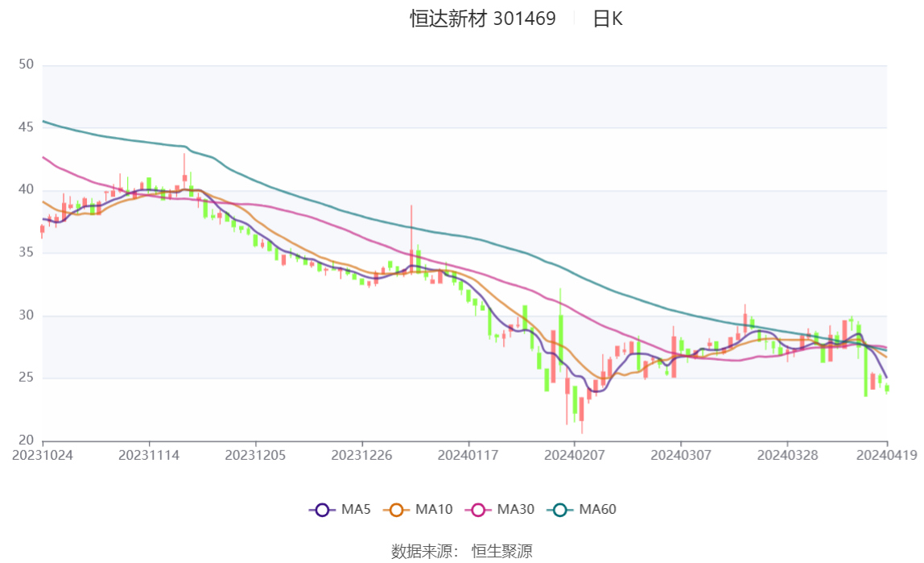
Task: Click the 50 value on y-axis
Action: [x=26, y=64]
